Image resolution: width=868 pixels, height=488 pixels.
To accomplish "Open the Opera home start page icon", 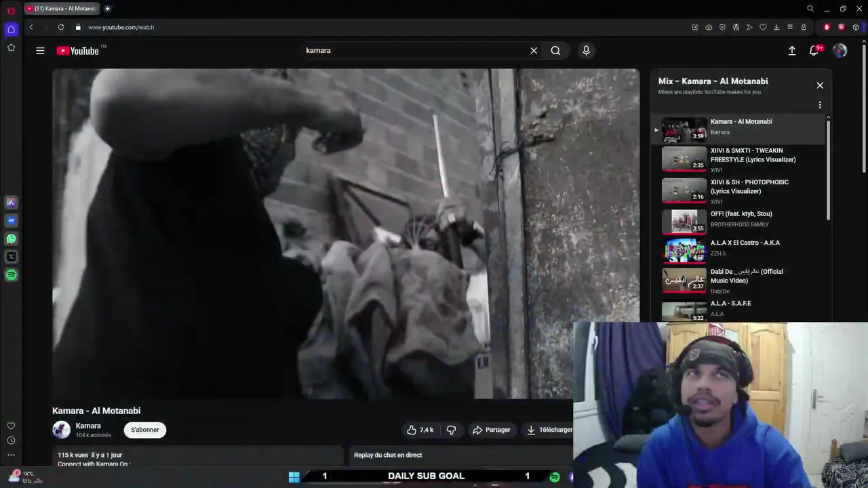I will point(11,29).
